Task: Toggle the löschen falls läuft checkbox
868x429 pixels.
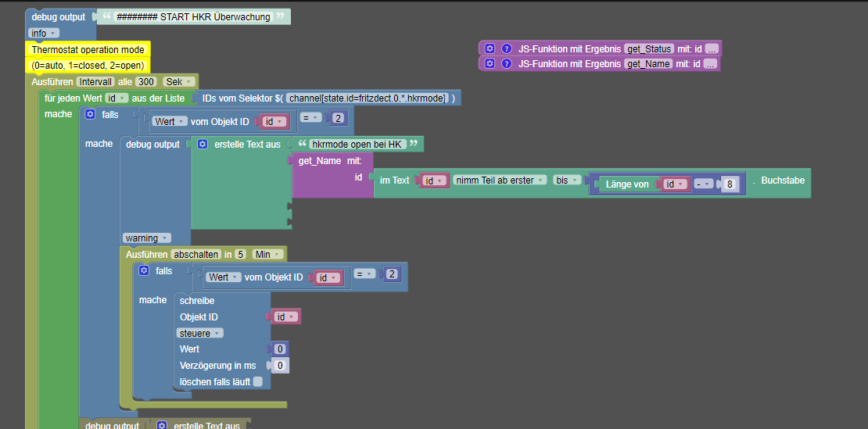Action: coord(257,381)
